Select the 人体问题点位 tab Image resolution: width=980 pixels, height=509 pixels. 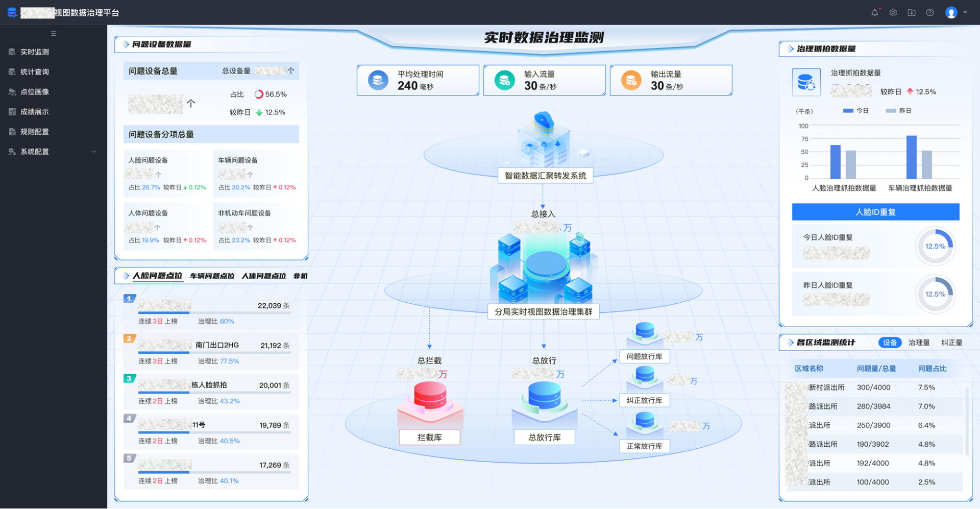[x=264, y=276]
